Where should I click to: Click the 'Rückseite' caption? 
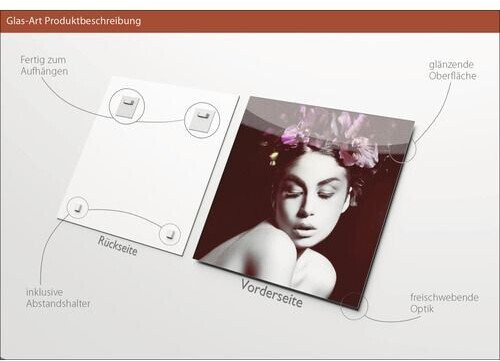pyautogui.click(x=117, y=246)
